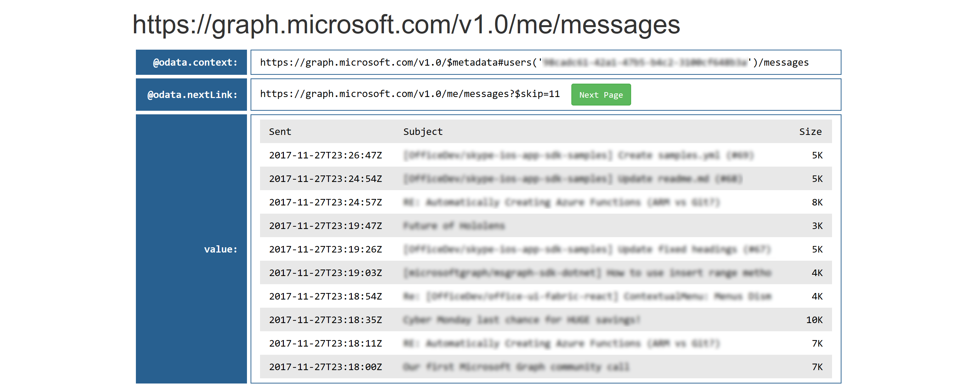Viewport: 980px width, 392px height.
Task: Click the @odata.nextLink URL text
Action: [410, 94]
